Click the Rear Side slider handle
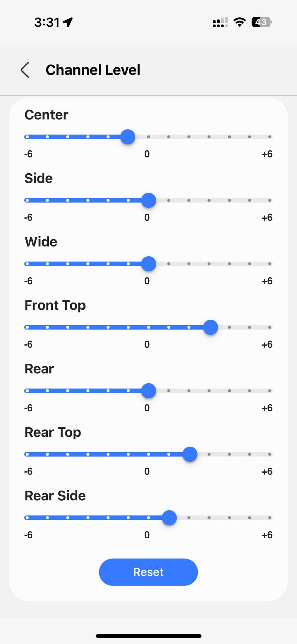 click(169, 518)
